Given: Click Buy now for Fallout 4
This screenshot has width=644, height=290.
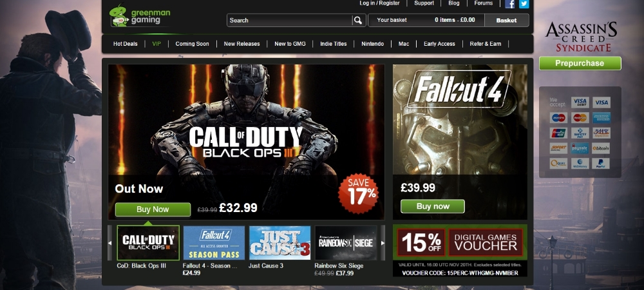Looking at the screenshot, I should tap(433, 206).
